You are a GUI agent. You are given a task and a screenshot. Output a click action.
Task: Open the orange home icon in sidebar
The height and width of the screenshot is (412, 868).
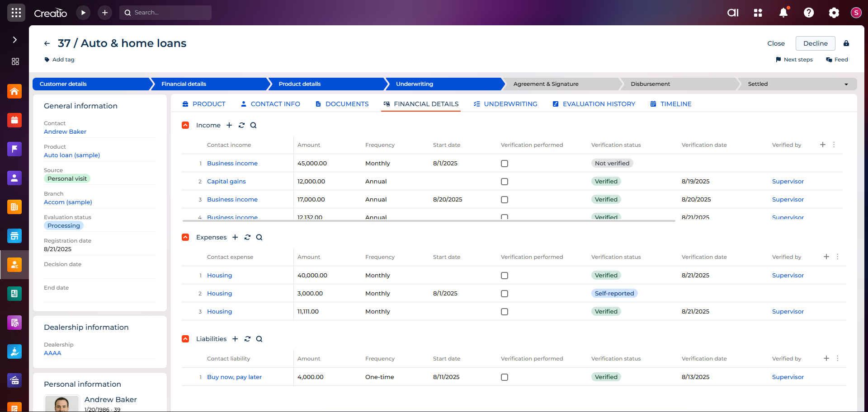point(14,91)
